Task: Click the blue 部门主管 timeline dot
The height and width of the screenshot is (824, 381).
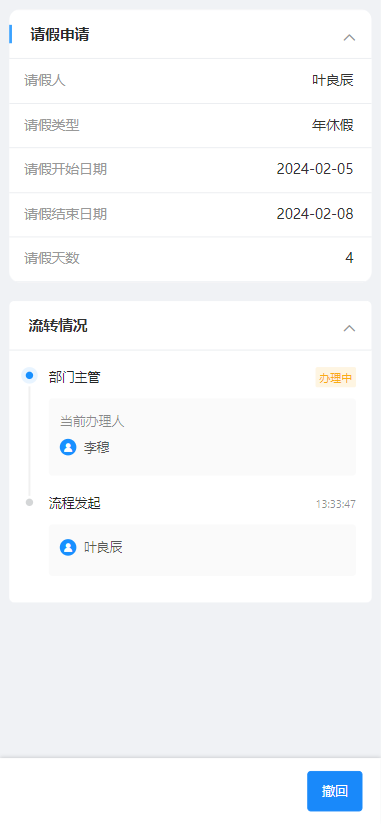Action: [x=29, y=375]
